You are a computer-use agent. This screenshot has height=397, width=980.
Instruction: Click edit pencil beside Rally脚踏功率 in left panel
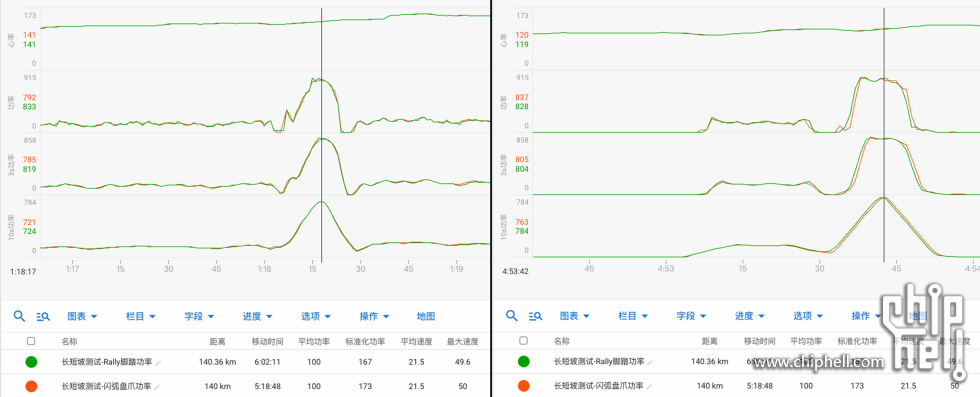click(x=158, y=362)
